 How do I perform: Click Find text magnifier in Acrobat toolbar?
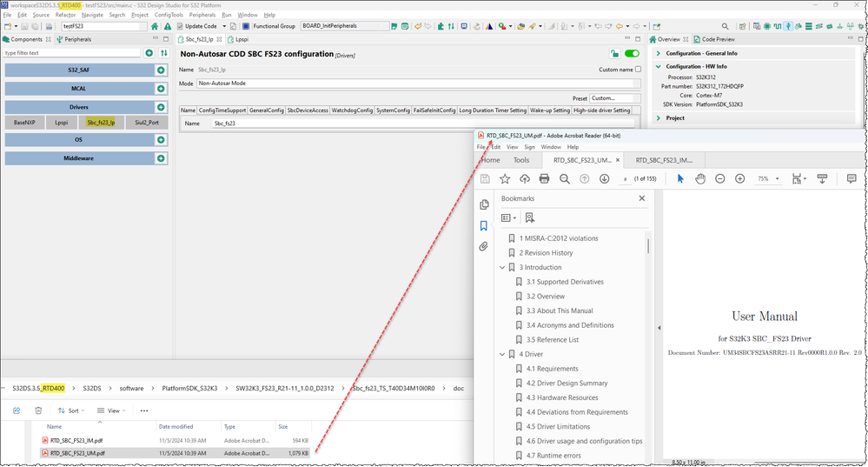click(x=564, y=179)
